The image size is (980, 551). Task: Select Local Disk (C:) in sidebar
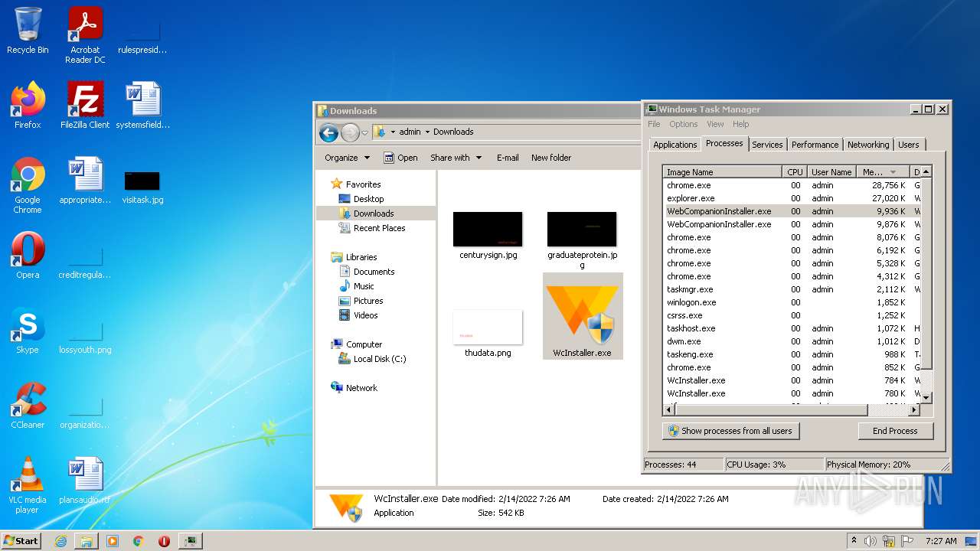click(380, 359)
